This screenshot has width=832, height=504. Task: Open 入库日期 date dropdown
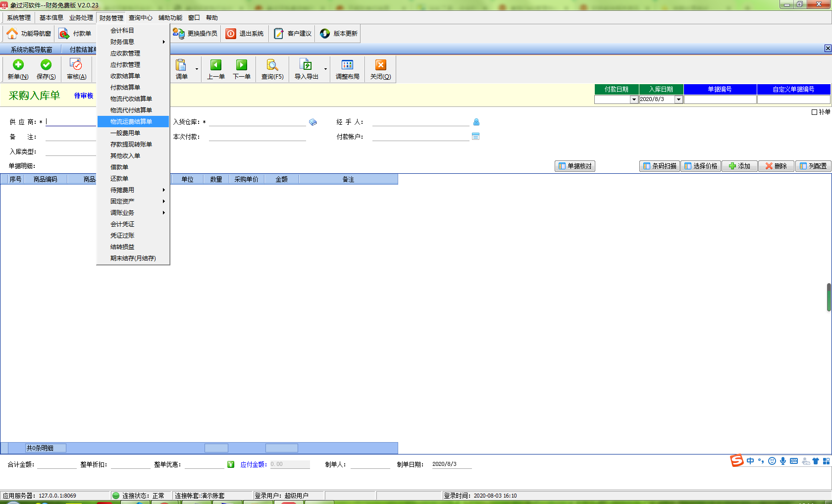point(679,100)
